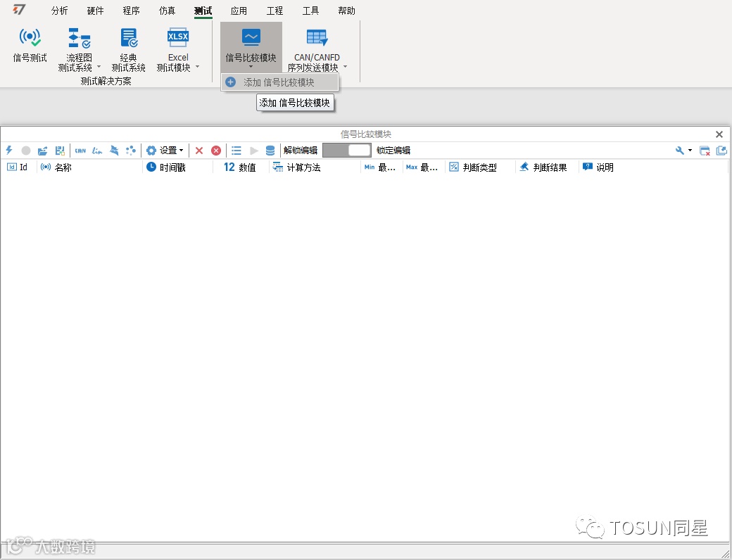
Task: Click the 判断结果 column header
Action: 547,167
